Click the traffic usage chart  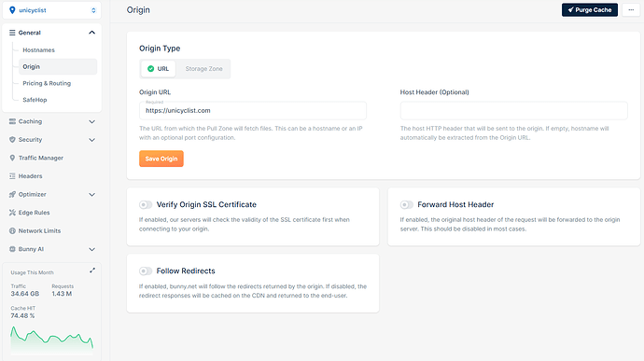pyautogui.click(x=51, y=340)
